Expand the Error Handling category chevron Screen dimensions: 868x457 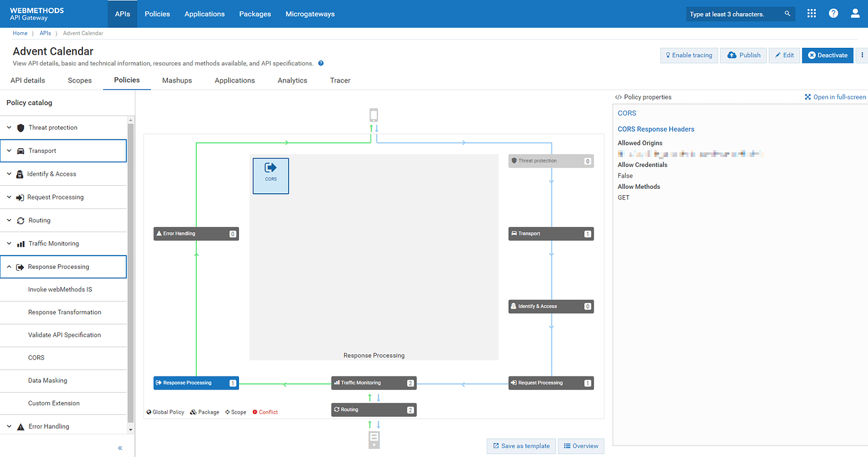click(9, 427)
